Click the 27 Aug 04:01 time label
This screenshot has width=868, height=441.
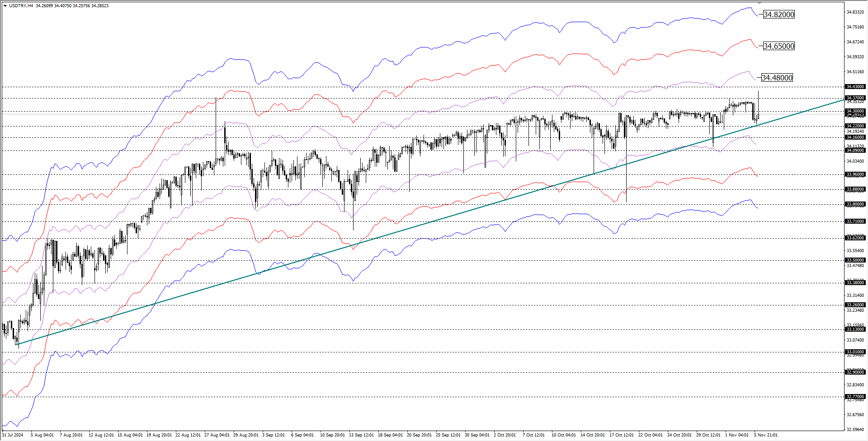click(x=217, y=435)
